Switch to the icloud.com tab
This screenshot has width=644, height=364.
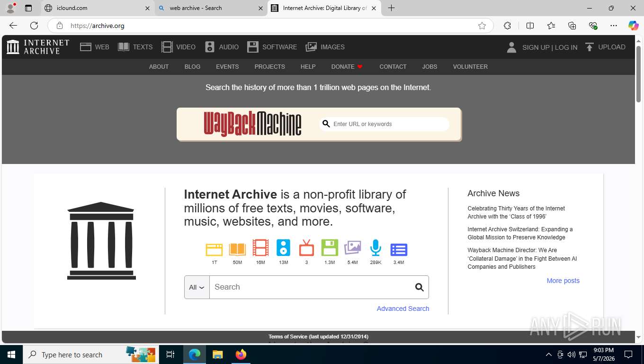97,8
